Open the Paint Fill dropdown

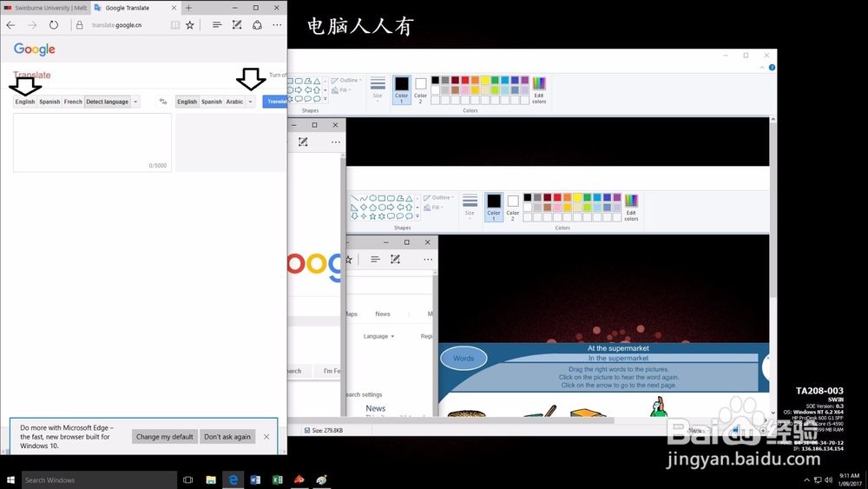(x=341, y=89)
